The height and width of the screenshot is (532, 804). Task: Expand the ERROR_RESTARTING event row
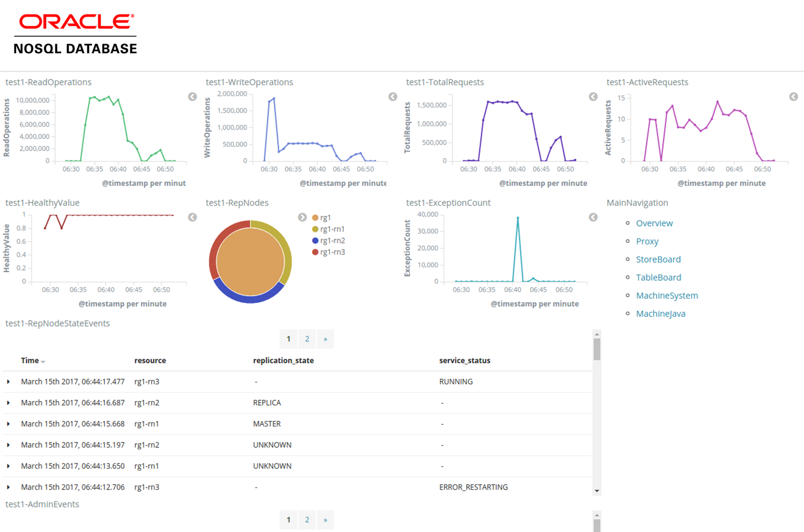click(x=9, y=487)
